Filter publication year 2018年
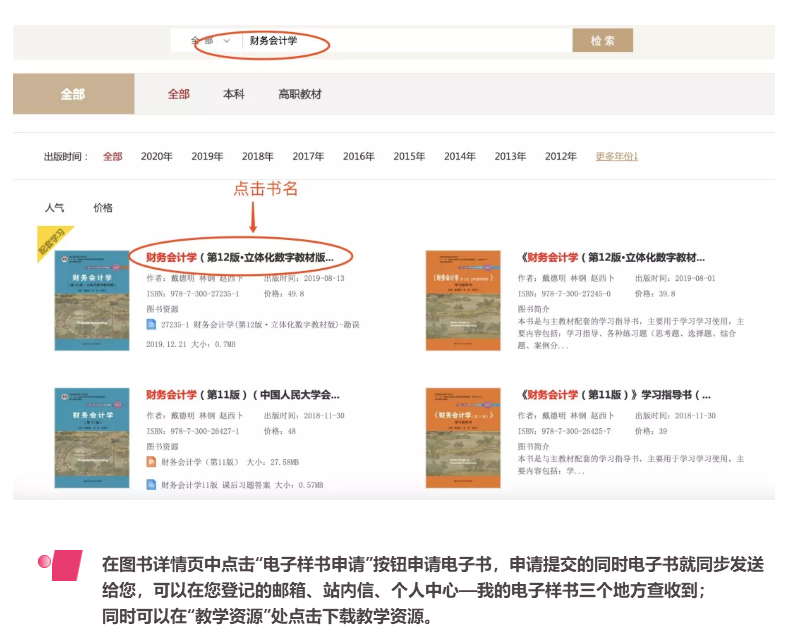The image size is (790, 642). click(257, 156)
